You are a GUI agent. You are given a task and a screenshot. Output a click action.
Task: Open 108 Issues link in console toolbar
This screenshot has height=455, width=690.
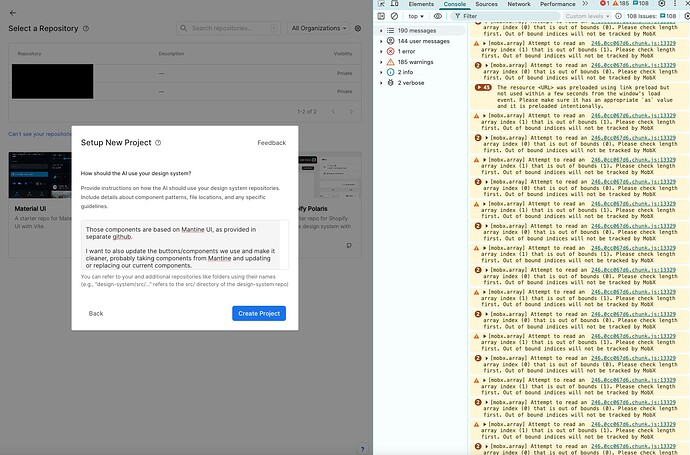[651, 16]
